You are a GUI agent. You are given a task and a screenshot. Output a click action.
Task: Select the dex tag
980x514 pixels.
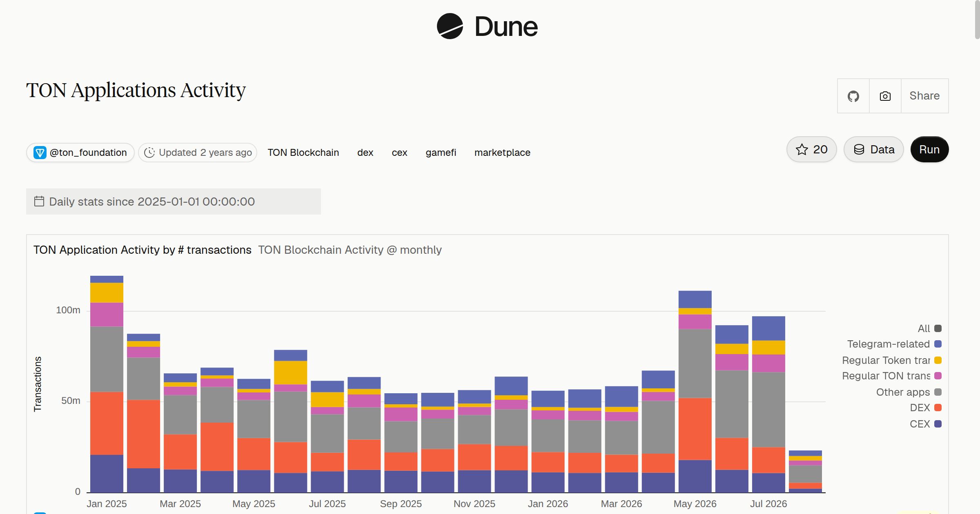pos(365,153)
